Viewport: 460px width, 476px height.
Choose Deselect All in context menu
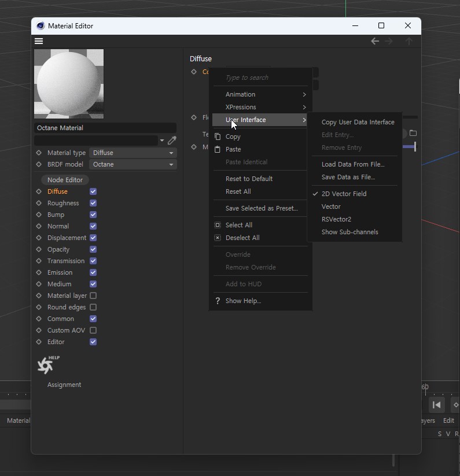pos(260,238)
